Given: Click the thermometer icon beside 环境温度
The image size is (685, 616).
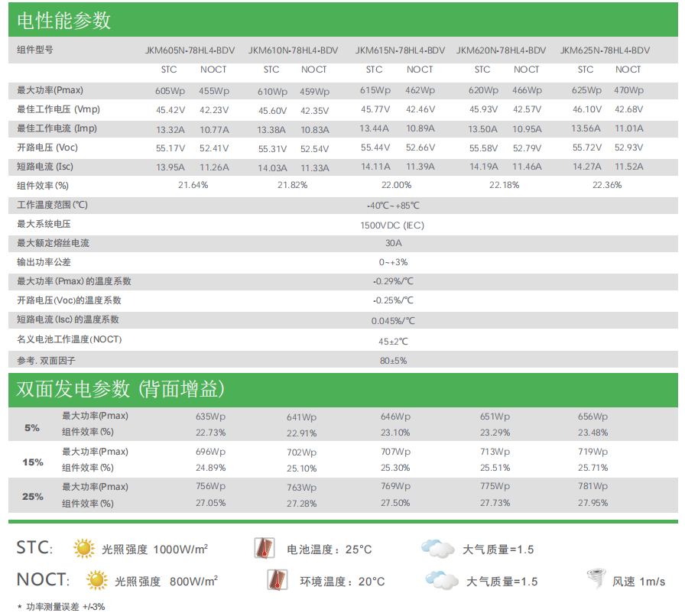Looking at the screenshot, I should click(277, 580).
